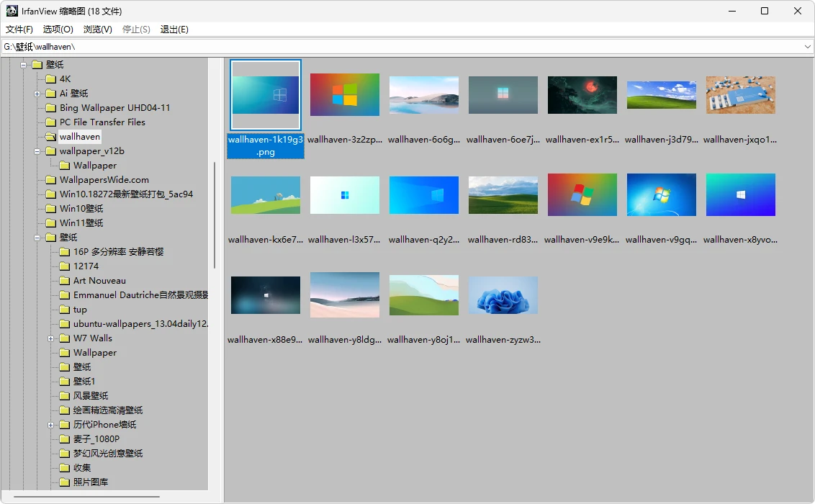Select the wallhaven-rd83 thumbnail
This screenshot has width=815, height=504.
[x=503, y=195]
